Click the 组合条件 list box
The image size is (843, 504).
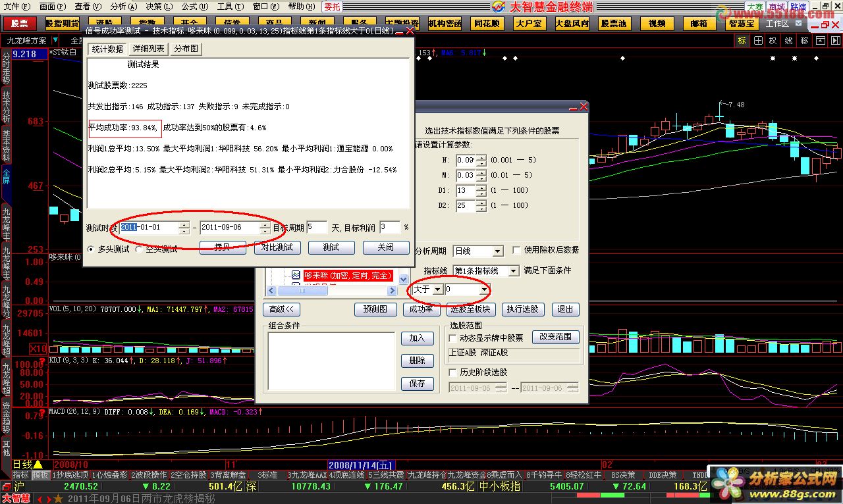click(x=331, y=362)
